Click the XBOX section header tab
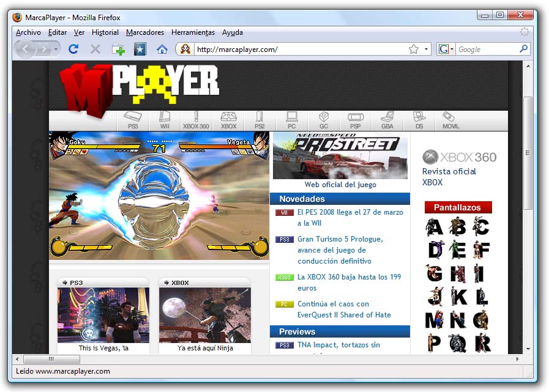Screen dimensions: 549x392 [x=205, y=283]
